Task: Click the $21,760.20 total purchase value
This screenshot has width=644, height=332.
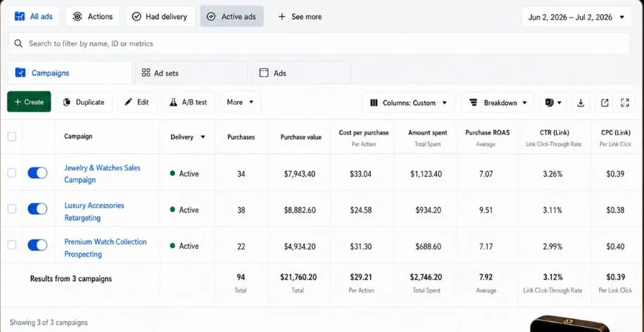Action: [298, 277]
